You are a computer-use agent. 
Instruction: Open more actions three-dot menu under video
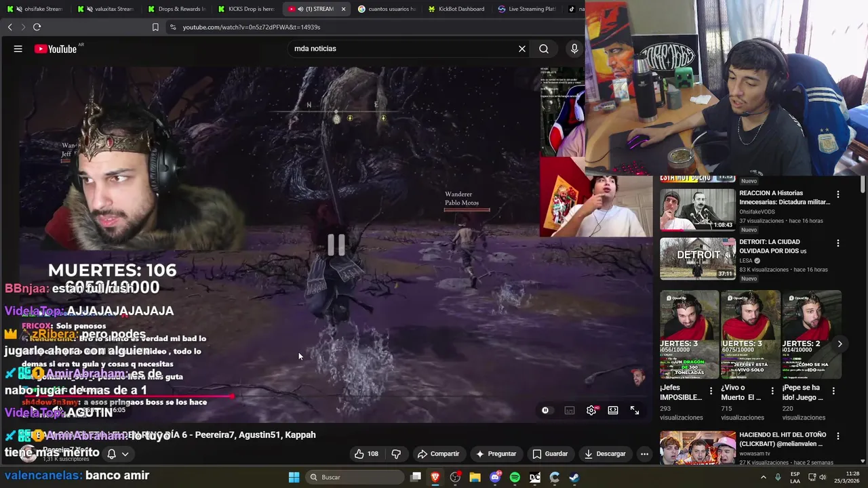(x=644, y=453)
